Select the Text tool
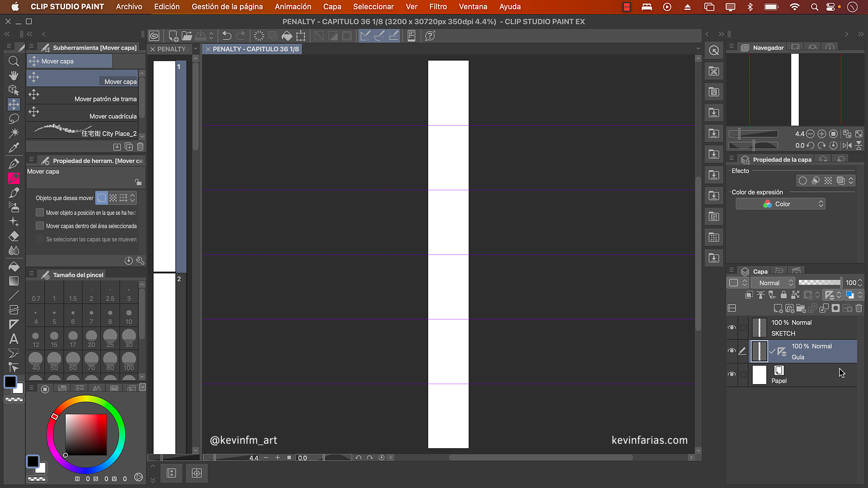Screen dimensions: 868x488 (x=14, y=338)
